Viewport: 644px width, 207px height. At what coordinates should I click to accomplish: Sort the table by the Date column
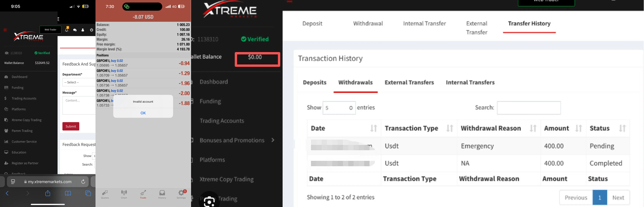tap(374, 128)
